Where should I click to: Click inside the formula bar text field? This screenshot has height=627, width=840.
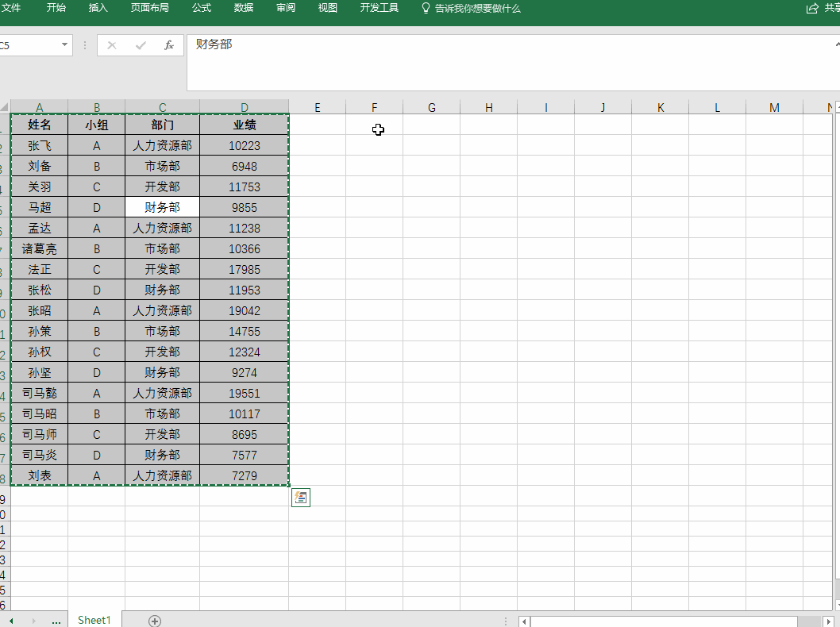point(508,62)
